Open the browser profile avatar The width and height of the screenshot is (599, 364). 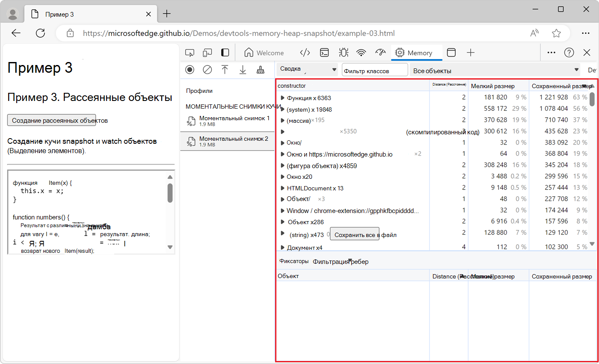coord(13,14)
